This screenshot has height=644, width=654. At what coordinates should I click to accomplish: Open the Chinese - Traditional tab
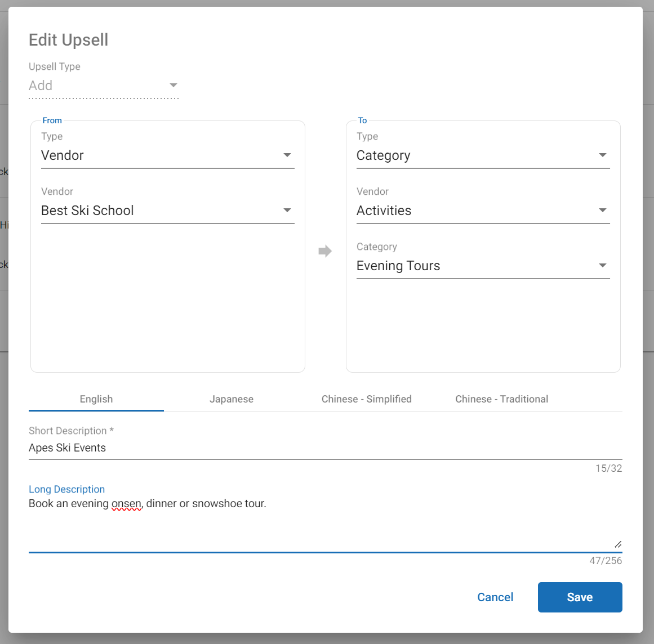coord(501,399)
